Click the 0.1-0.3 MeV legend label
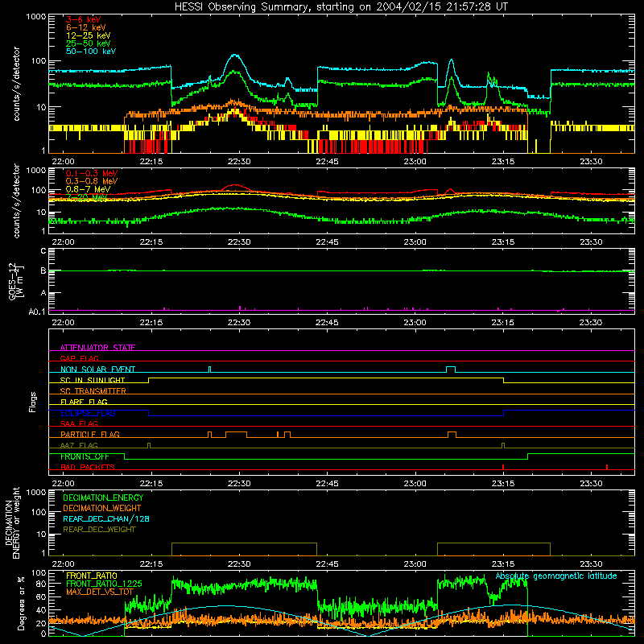Image resolution: width=644 pixels, height=644 pixels. (92, 173)
